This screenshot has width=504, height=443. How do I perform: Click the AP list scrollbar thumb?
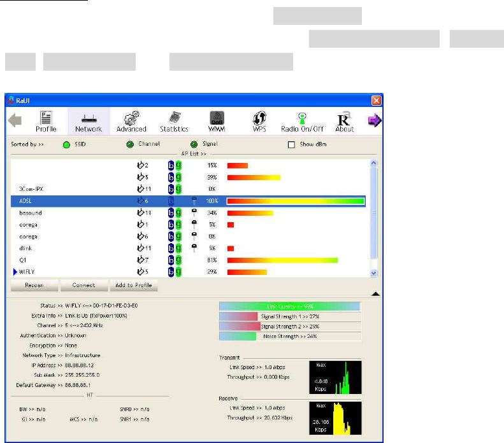pyautogui.click(x=373, y=213)
